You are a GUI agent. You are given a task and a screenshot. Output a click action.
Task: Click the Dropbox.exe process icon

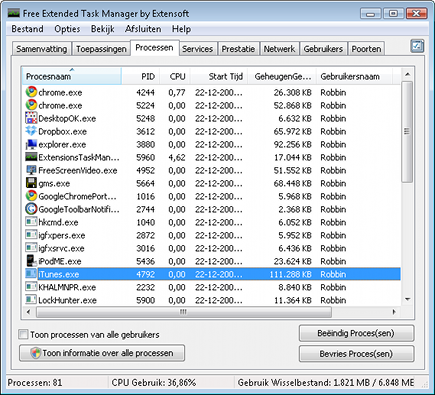coord(31,131)
